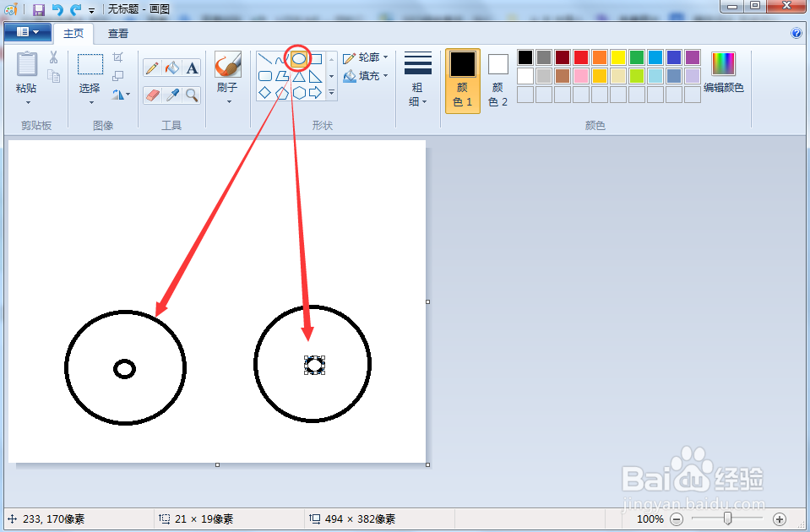Select the red color swatch
This screenshot has height=532, width=810.
pyautogui.click(x=579, y=57)
